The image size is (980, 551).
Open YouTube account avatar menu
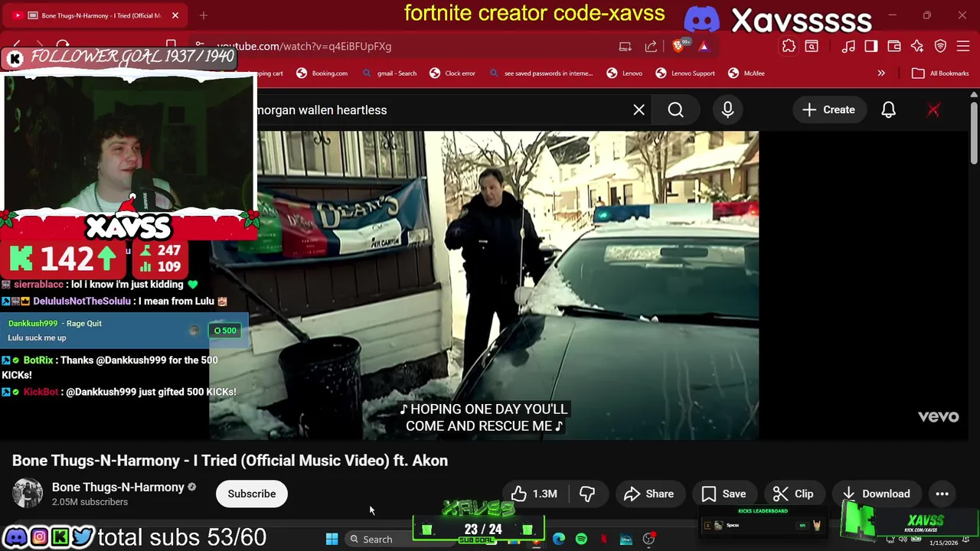click(x=933, y=109)
